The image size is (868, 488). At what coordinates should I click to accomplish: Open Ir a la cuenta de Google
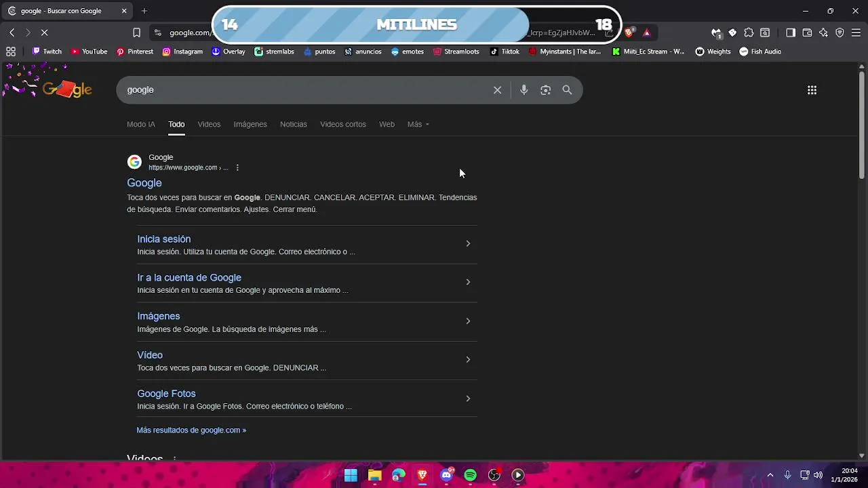[189, 278]
